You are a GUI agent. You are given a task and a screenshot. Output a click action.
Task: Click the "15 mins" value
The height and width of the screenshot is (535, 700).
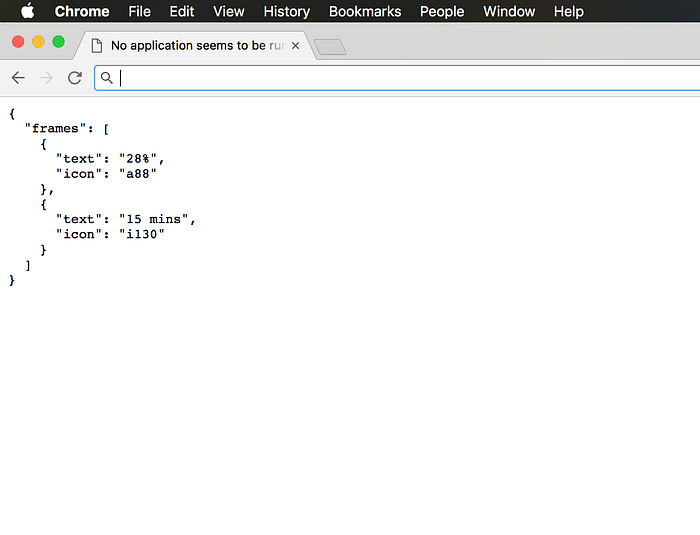pyautogui.click(x=153, y=219)
